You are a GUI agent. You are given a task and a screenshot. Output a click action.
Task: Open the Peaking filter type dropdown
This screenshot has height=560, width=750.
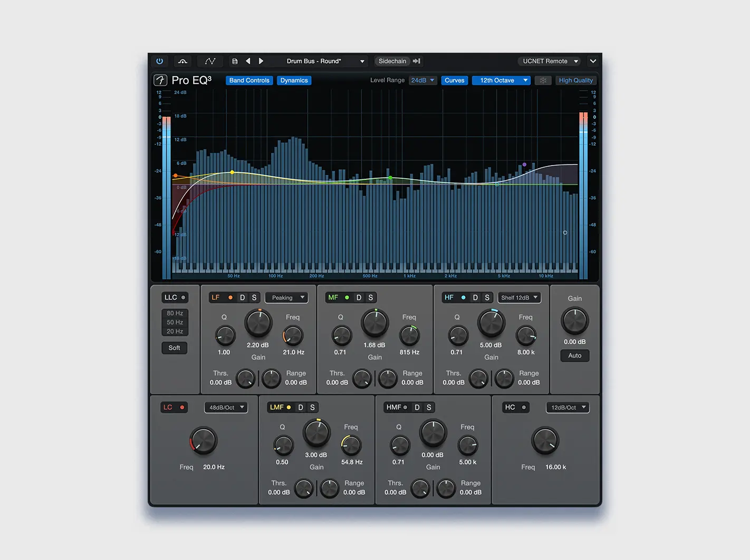coord(286,297)
